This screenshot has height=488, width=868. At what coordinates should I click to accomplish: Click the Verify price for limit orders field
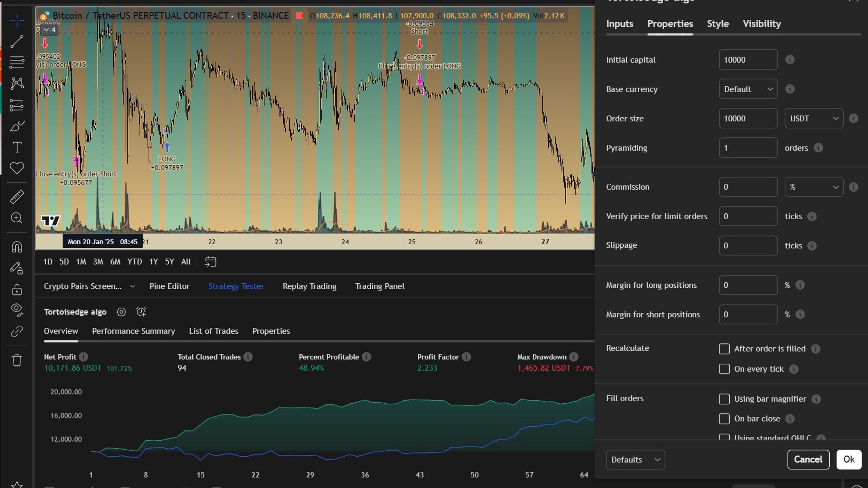click(x=748, y=216)
